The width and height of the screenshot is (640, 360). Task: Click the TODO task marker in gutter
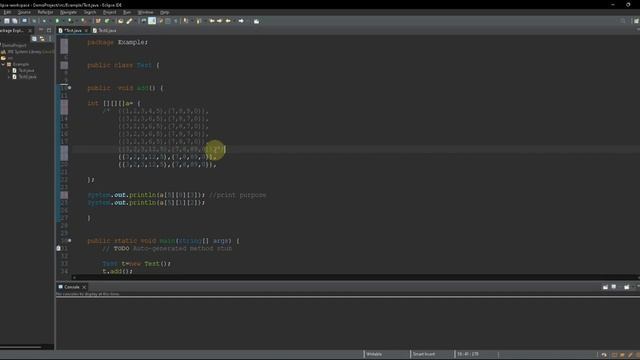58,248
